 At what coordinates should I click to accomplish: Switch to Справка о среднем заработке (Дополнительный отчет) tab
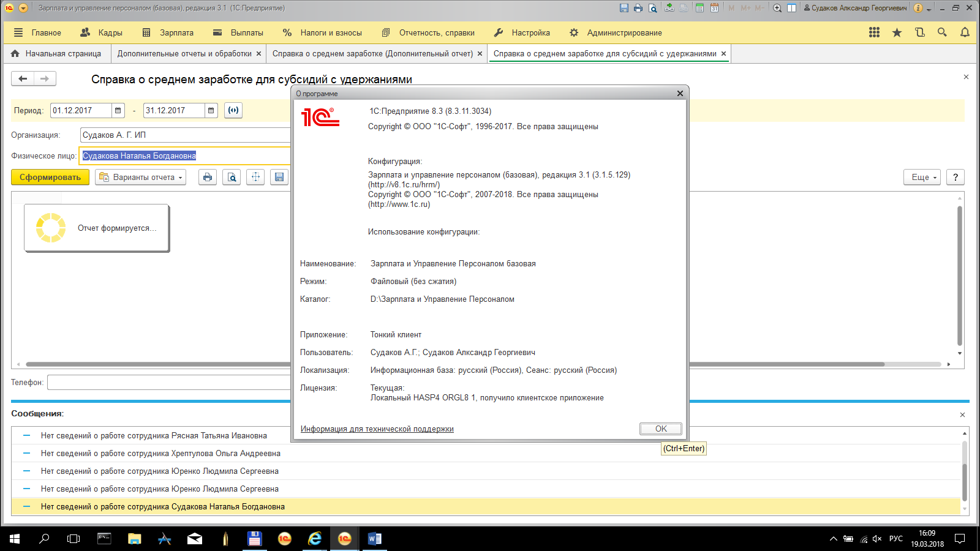click(372, 54)
